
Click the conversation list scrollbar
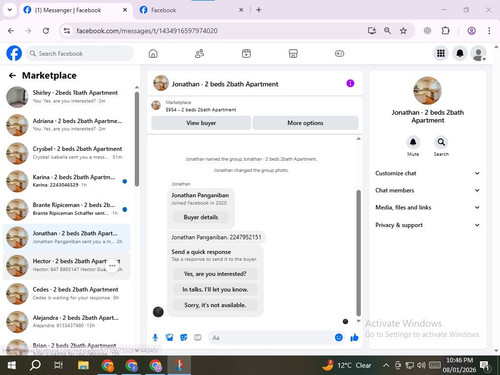coord(137,139)
